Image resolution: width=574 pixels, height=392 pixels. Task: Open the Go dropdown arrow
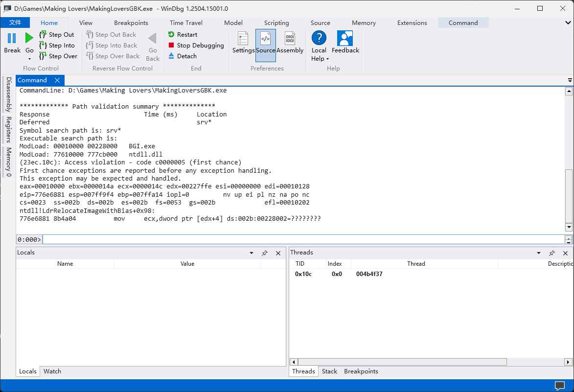pos(30,59)
